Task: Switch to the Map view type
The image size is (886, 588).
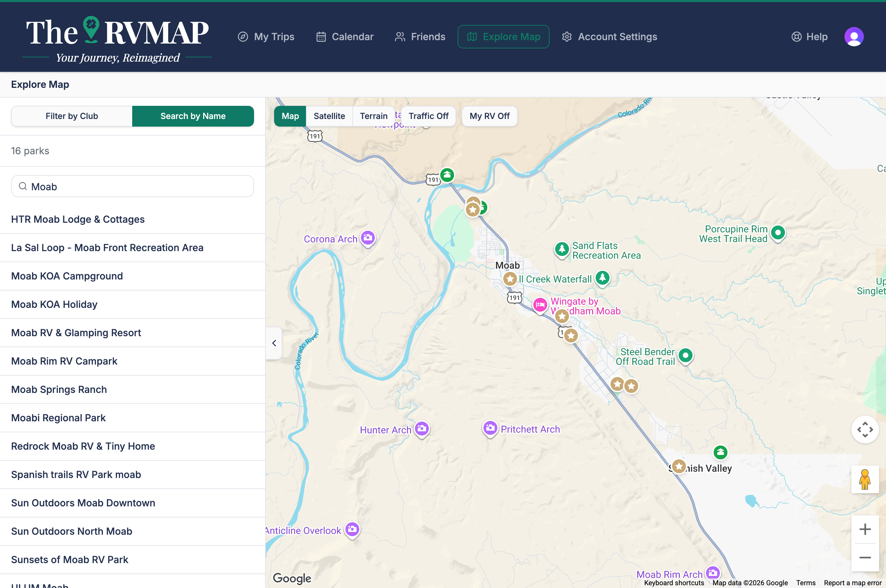Action: tap(290, 116)
